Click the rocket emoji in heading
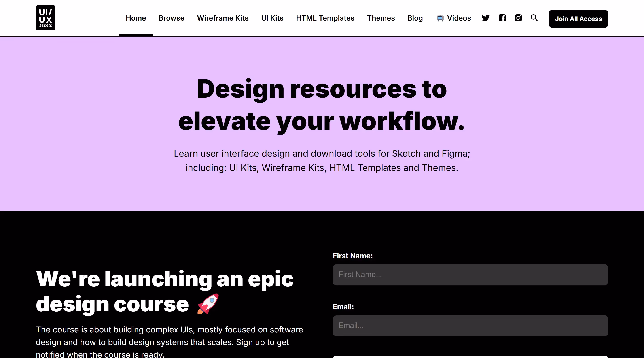This screenshot has width=644, height=358. pyautogui.click(x=208, y=304)
